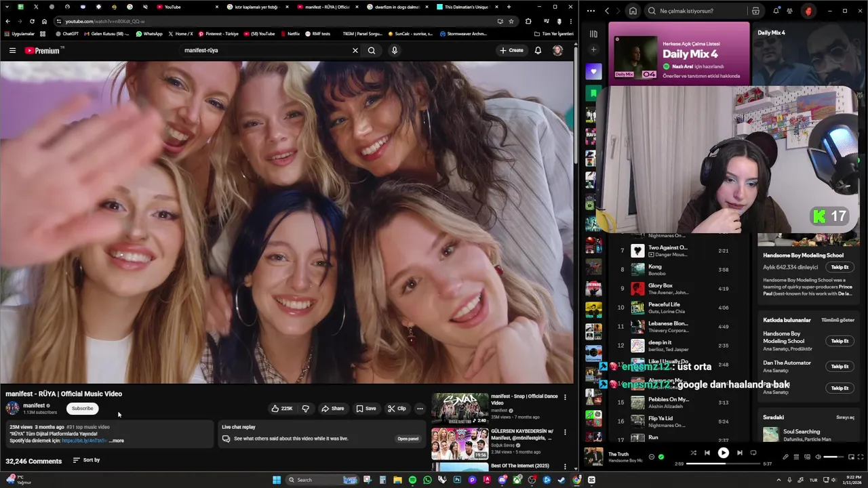This screenshot has height=488, width=868.
Task: Follow Handsome Boy Modeling School with Takip Et
Action: click(840, 267)
